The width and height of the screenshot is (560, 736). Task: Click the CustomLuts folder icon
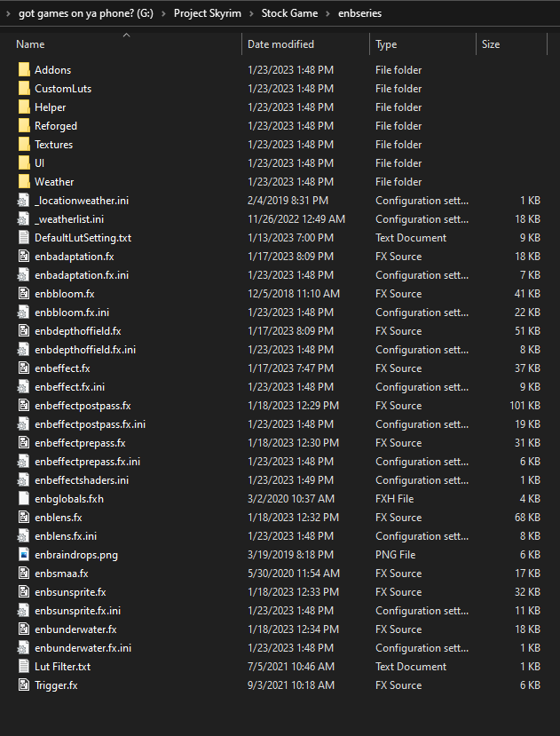point(24,89)
